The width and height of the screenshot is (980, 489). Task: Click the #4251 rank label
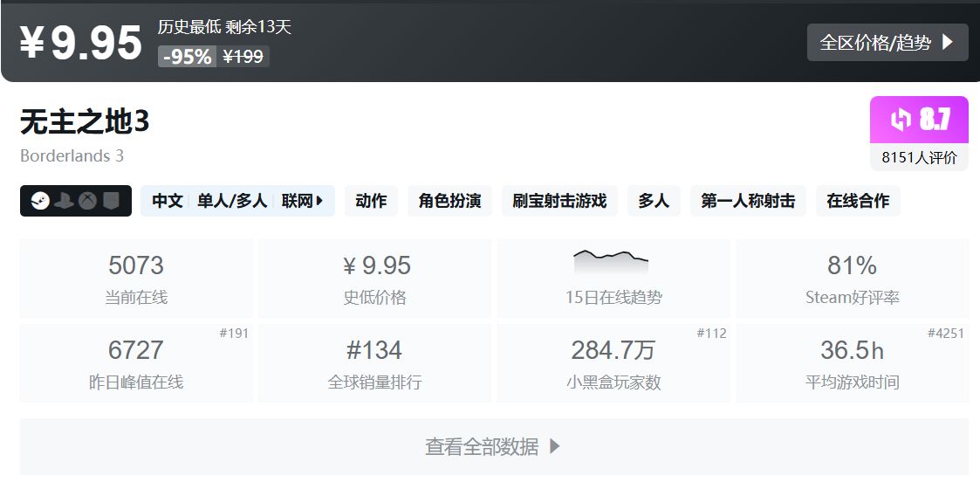(946, 334)
